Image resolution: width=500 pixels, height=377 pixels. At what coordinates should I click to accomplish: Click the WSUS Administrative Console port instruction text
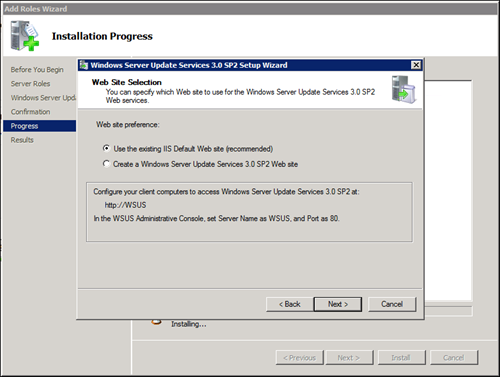(x=216, y=219)
